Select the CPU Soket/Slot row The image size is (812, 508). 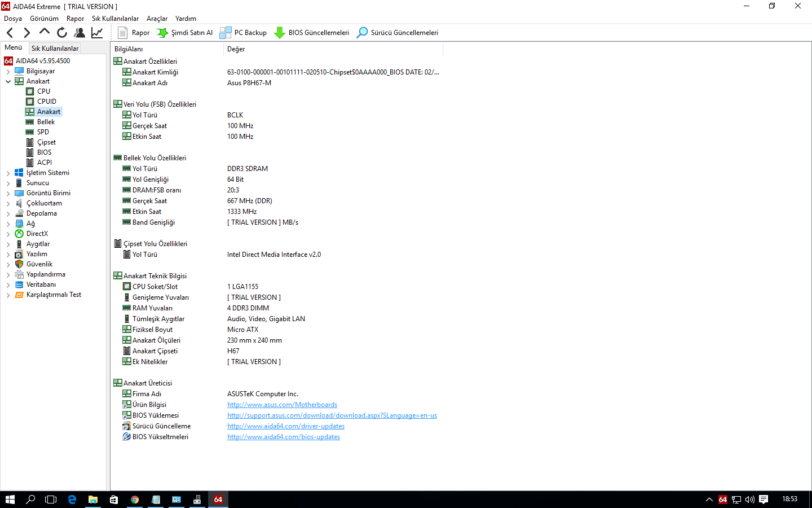(276, 287)
